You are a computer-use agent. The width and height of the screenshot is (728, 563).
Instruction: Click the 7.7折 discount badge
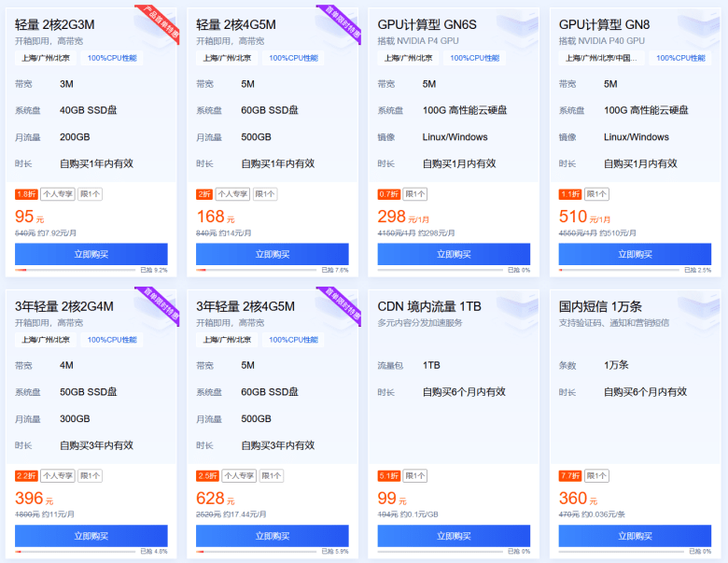(x=570, y=475)
